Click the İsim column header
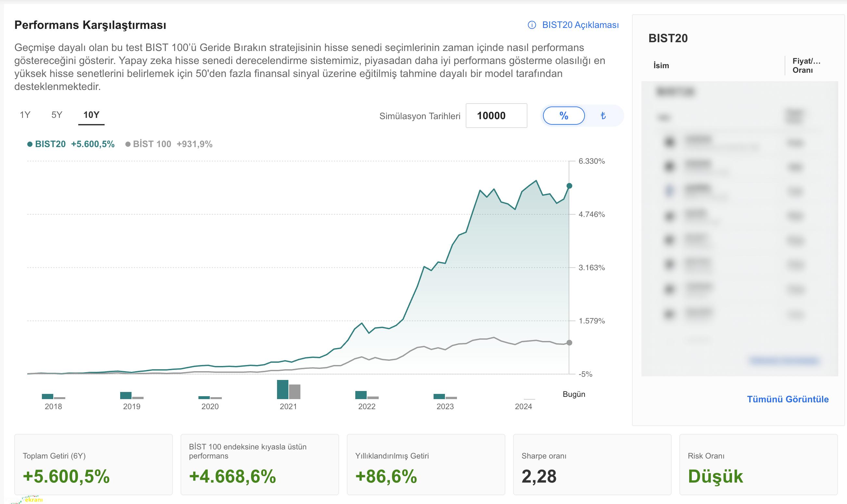The width and height of the screenshot is (847, 504). point(661,66)
